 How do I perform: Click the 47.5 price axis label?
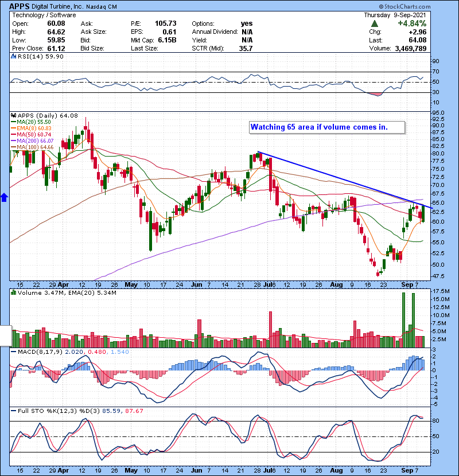[438, 276]
